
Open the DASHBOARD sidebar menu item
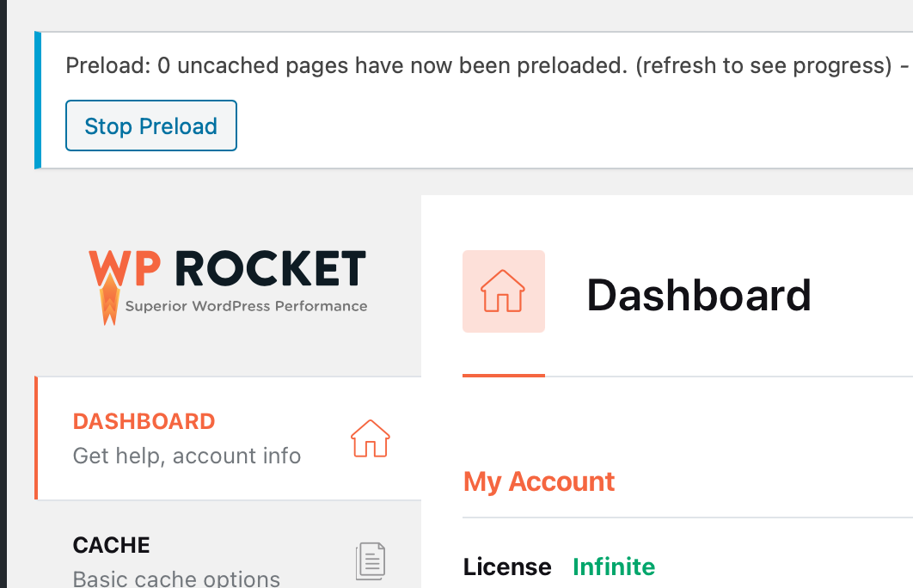pyautogui.click(x=144, y=422)
